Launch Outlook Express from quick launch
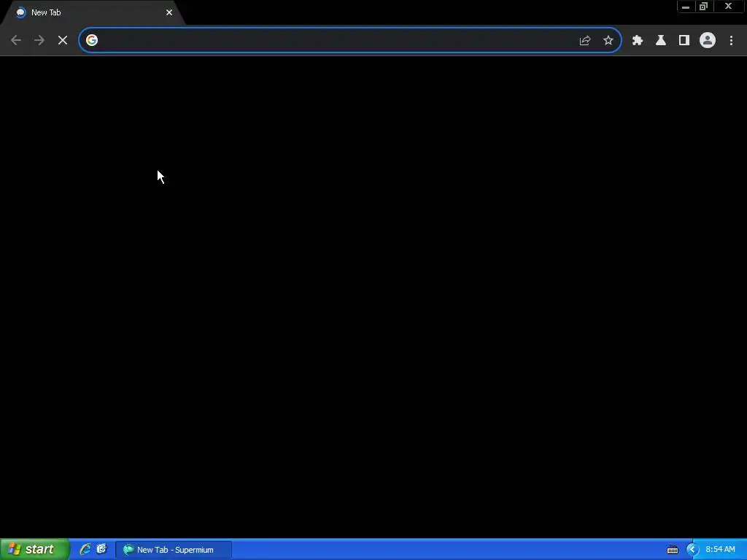Screen dimensions: 747x560 click(x=101, y=550)
